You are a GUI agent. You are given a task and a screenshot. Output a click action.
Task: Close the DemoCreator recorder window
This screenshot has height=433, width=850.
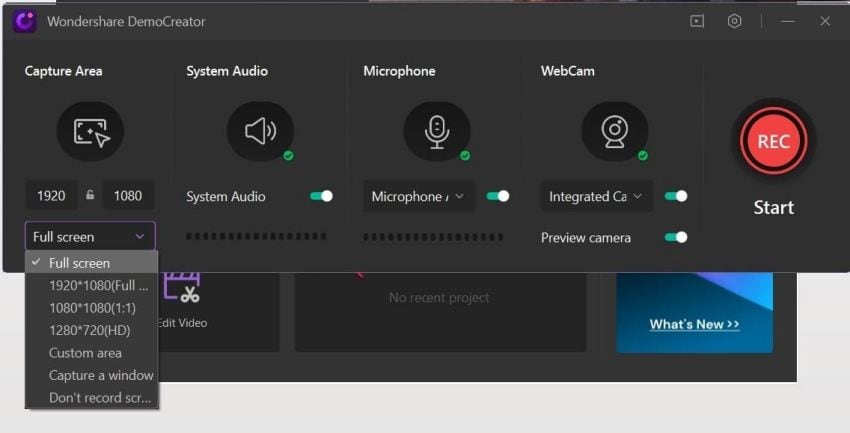pos(825,21)
